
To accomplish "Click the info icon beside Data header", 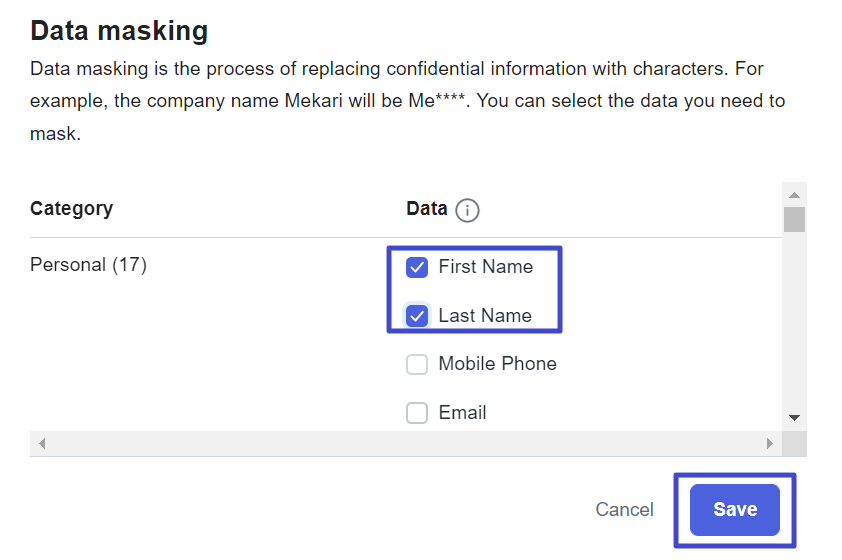I will [467, 210].
